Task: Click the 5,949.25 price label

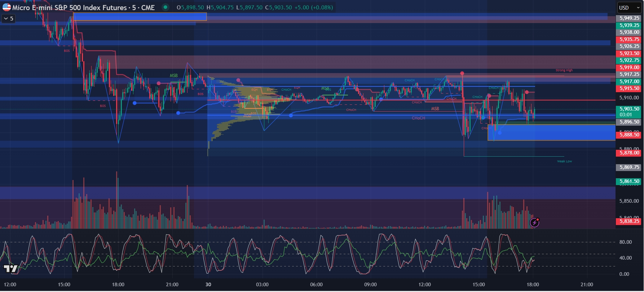Action: click(629, 18)
